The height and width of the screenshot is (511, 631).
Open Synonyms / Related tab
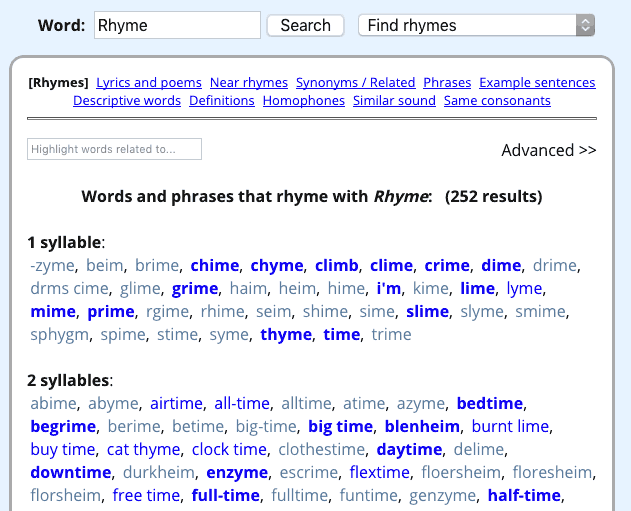[x=355, y=83]
